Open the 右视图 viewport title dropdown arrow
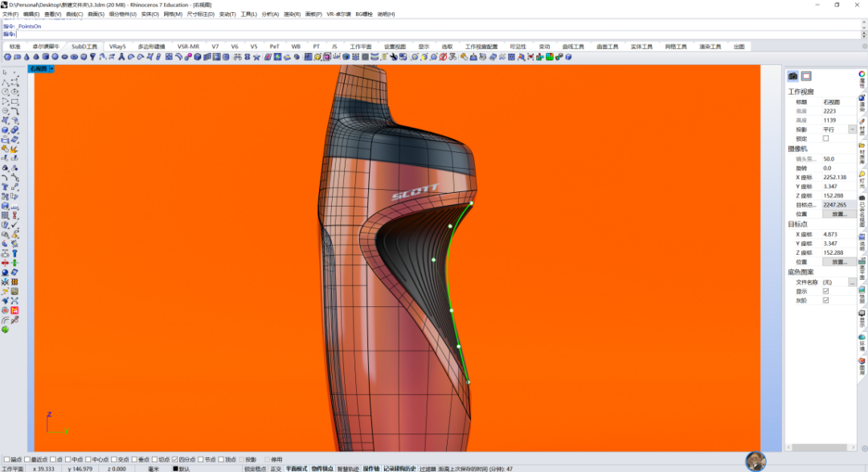 51,68
